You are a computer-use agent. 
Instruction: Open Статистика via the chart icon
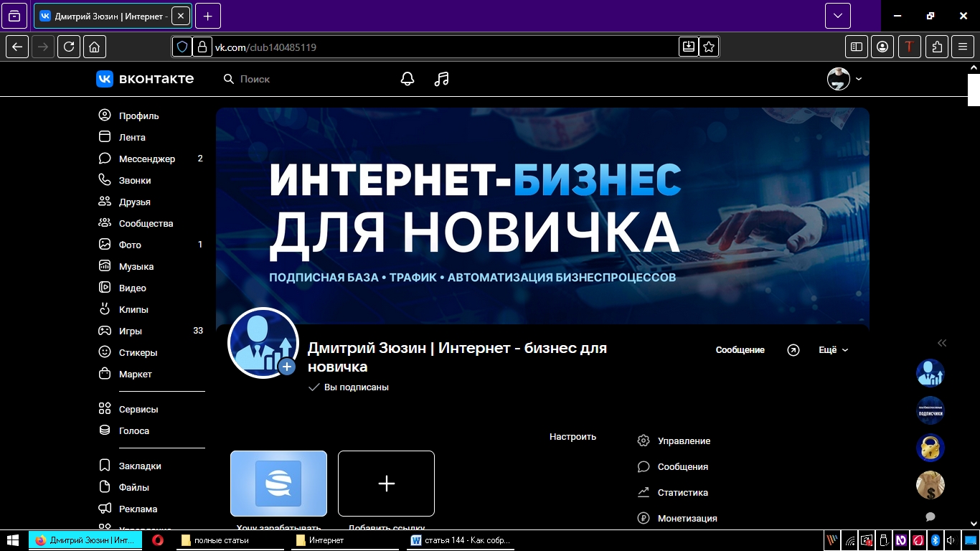[x=642, y=492]
